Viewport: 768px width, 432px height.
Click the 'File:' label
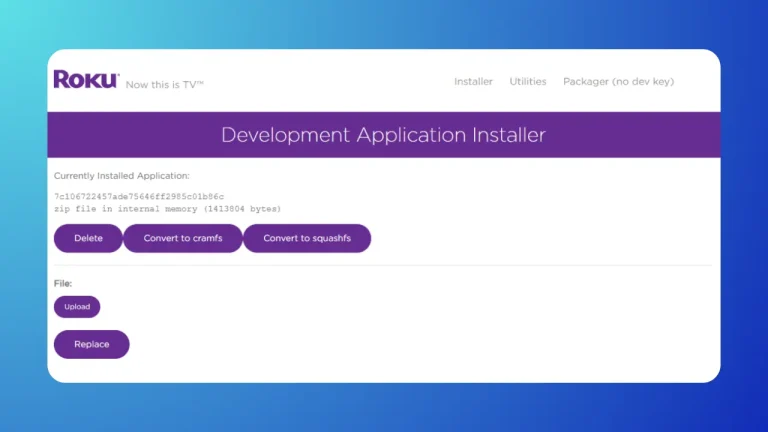tap(63, 284)
